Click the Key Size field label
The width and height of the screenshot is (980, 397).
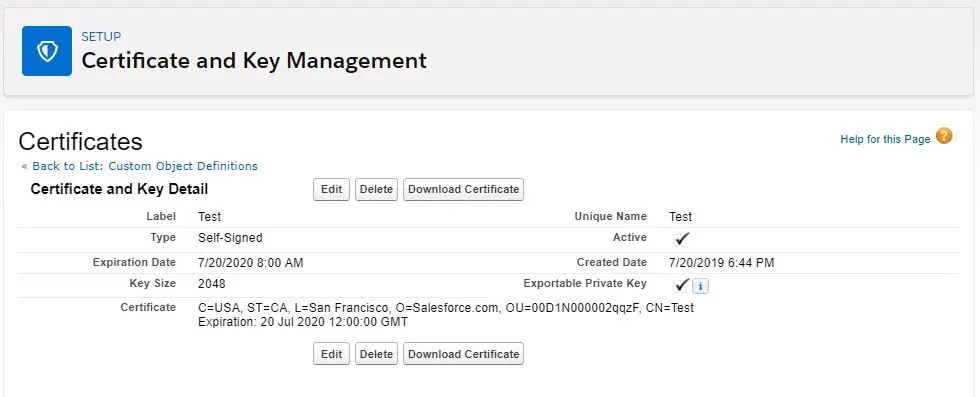pyautogui.click(x=152, y=283)
